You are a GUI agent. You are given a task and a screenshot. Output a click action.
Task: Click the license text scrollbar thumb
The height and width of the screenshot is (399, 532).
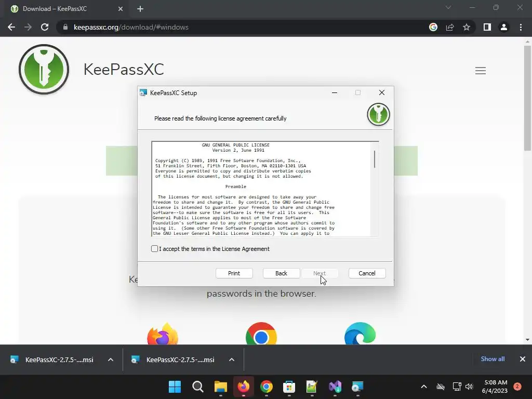click(375, 159)
